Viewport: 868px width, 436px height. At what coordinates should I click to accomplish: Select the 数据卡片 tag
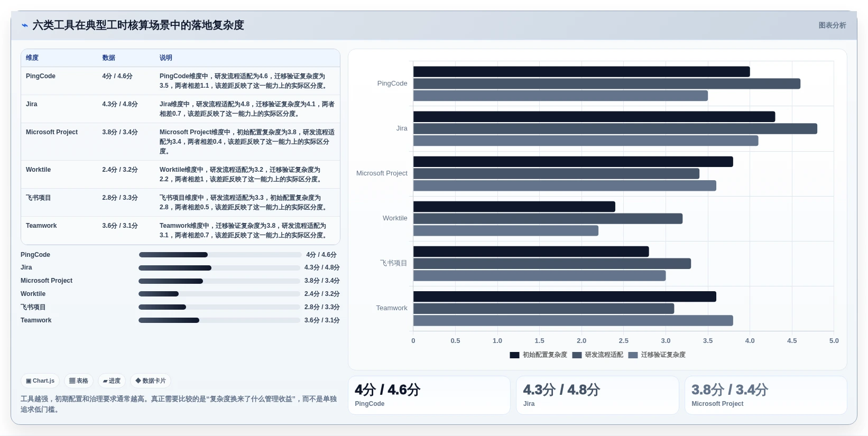(x=151, y=381)
